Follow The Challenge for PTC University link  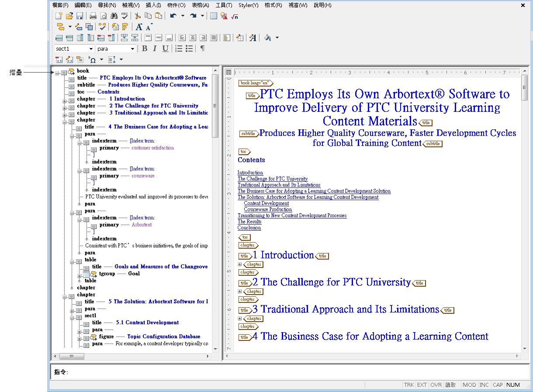click(273, 179)
